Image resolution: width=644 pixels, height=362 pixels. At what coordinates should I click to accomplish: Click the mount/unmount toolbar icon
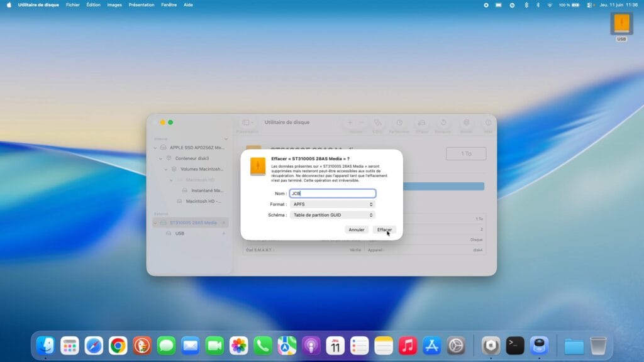click(466, 123)
